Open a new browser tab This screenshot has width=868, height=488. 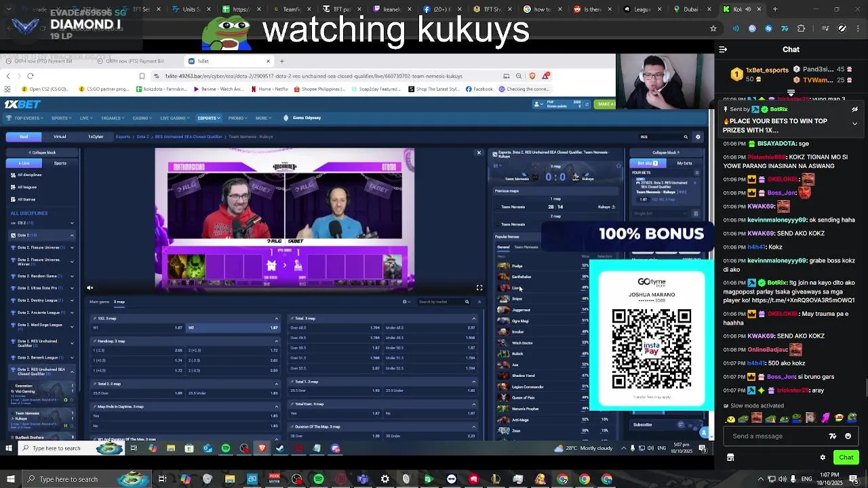[775, 9]
